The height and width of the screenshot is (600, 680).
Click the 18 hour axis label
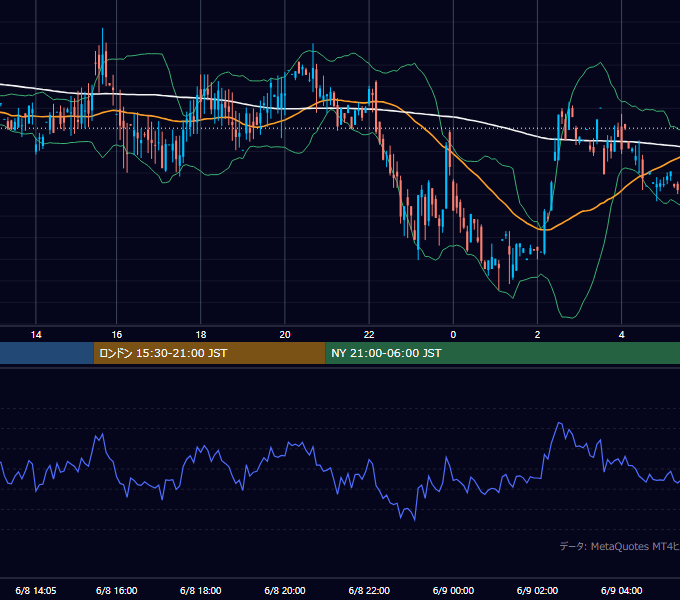(201, 335)
